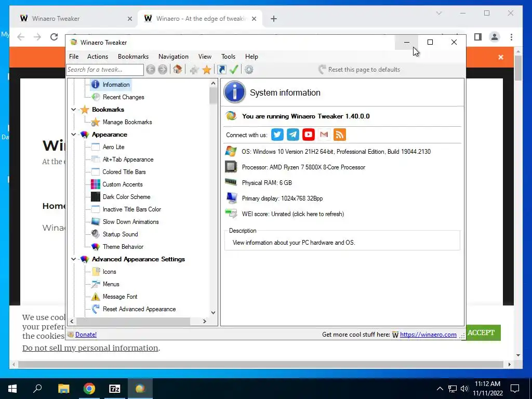The height and width of the screenshot is (399, 532).
Task: Click the forward navigation arrow in Winaero toolbar
Action: 163,70
